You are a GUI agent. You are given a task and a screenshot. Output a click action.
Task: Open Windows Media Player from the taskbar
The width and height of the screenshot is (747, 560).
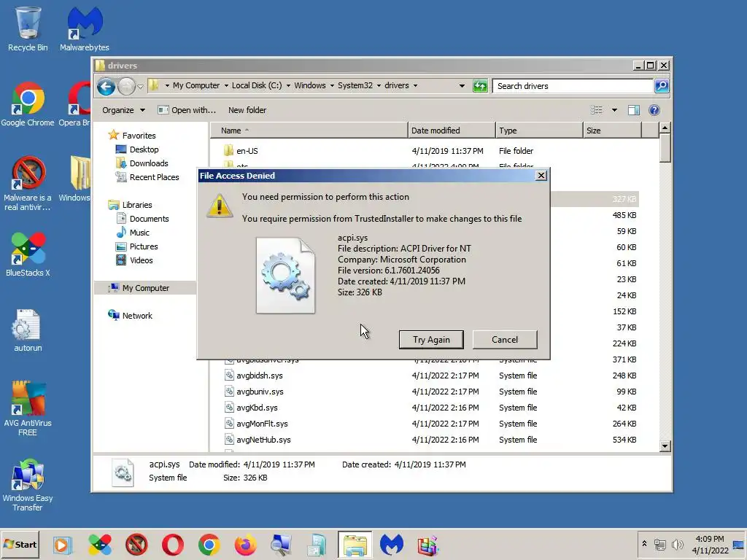[62, 545]
